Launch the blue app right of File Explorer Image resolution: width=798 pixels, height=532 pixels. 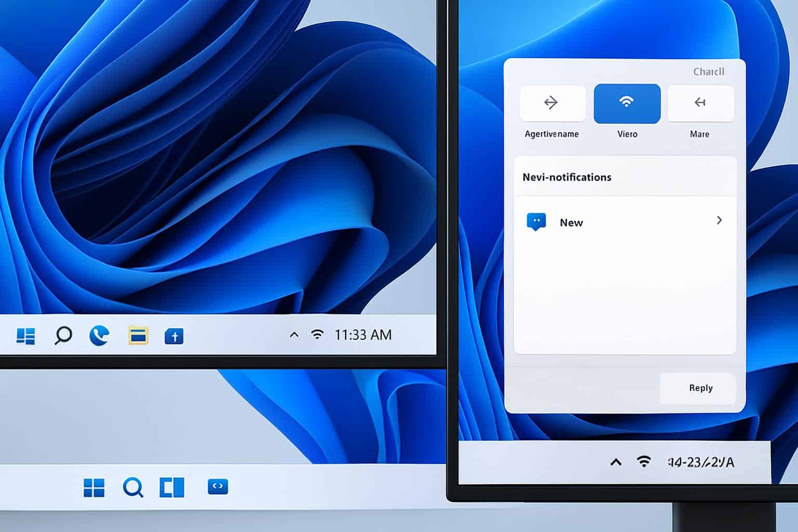click(174, 337)
